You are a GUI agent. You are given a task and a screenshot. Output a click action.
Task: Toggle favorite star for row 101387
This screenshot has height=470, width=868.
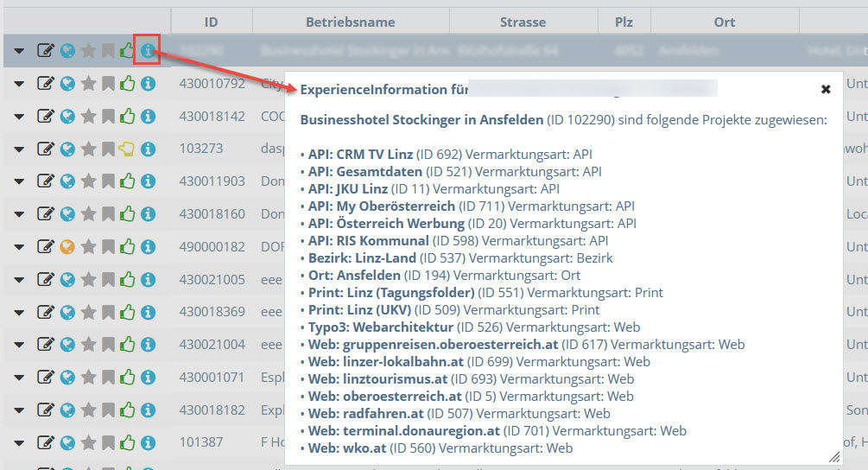pos(89,442)
